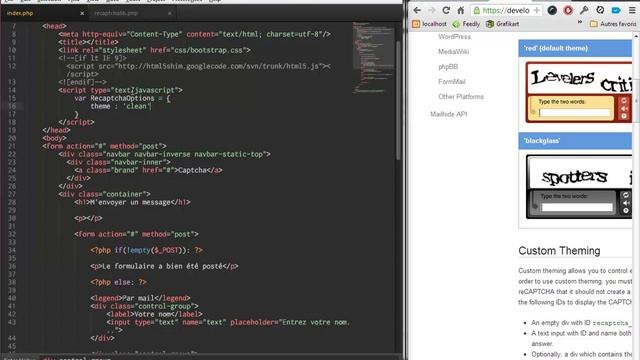The image size is (640, 360).
Task: Open the red Adblock extension icon
Action: 568,11
